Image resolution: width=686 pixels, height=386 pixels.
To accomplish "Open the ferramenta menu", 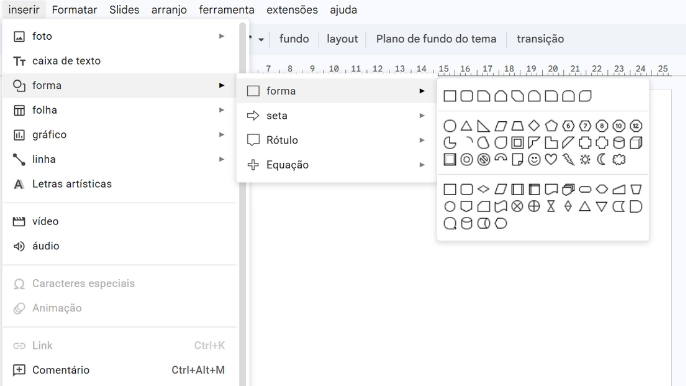I will pos(227,10).
